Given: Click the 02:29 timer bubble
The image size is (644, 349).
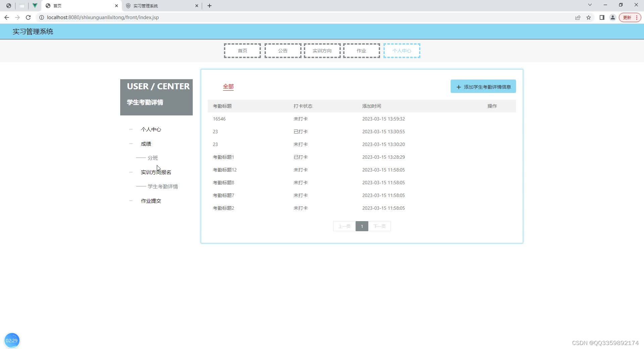Looking at the screenshot, I should click(x=12, y=340).
